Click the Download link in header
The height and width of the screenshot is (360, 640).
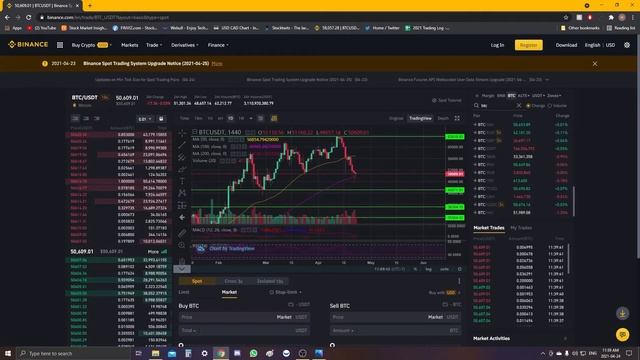[566, 45]
